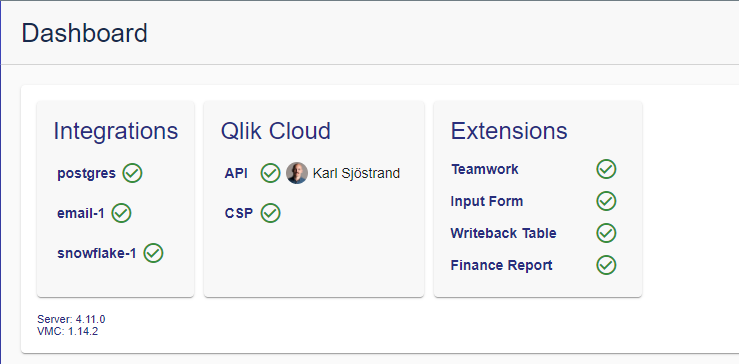739x364 pixels.
Task: Click the snowflake-1 status check icon
Action: pyautogui.click(x=154, y=253)
